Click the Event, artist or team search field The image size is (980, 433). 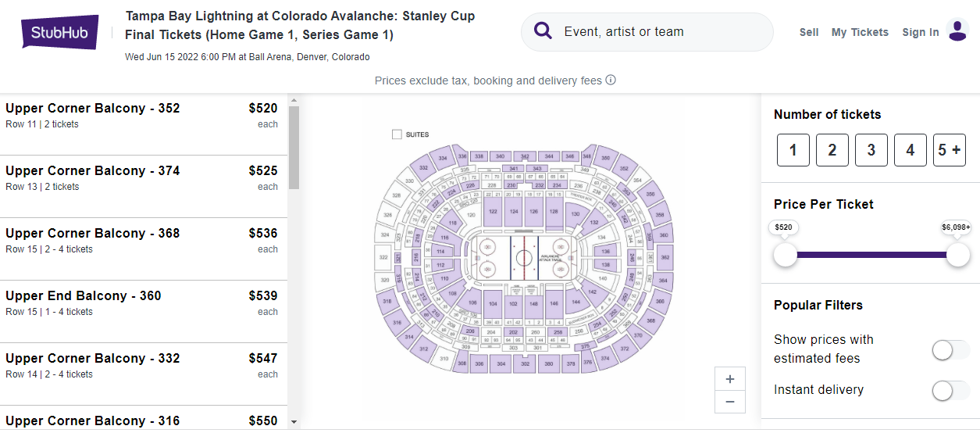pyautogui.click(x=656, y=32)
